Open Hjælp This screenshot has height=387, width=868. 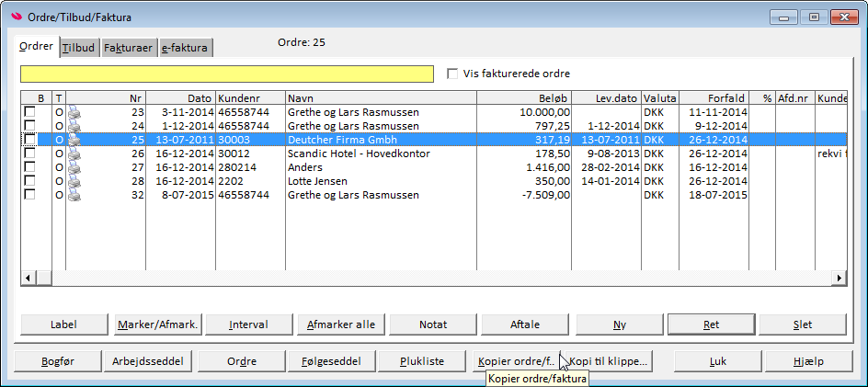[808, 362]
